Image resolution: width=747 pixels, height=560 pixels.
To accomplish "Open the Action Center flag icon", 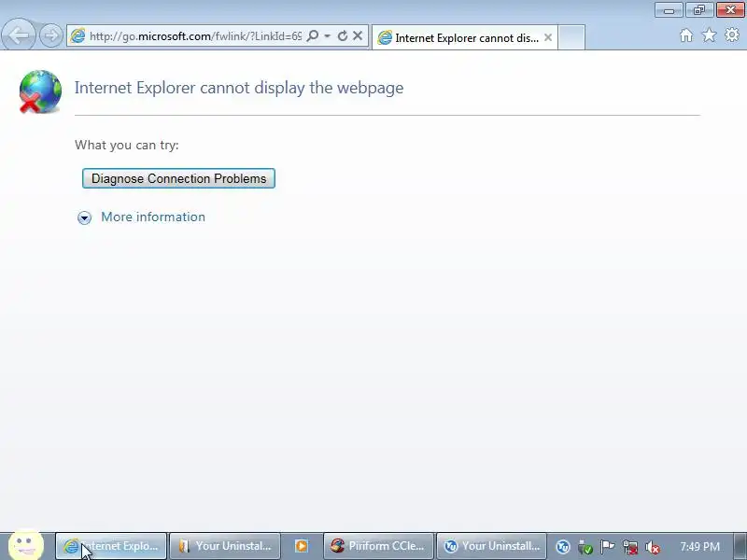I will (x=607, y=547).
